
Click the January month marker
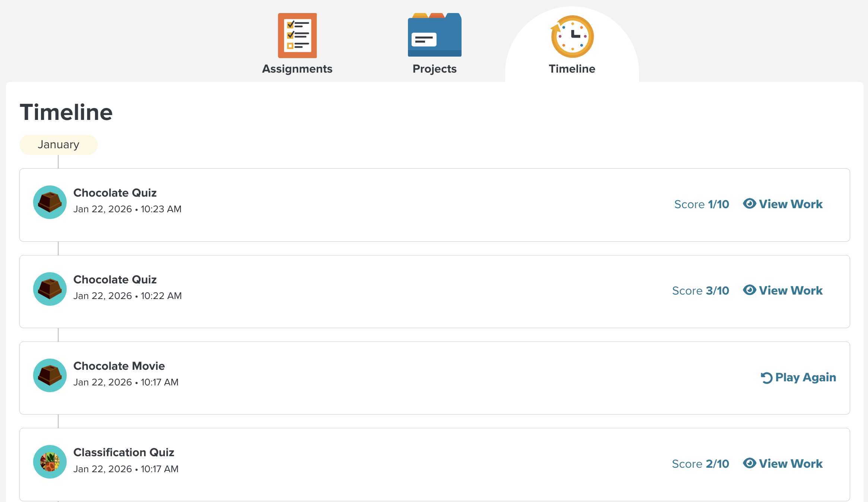point(58,144)
